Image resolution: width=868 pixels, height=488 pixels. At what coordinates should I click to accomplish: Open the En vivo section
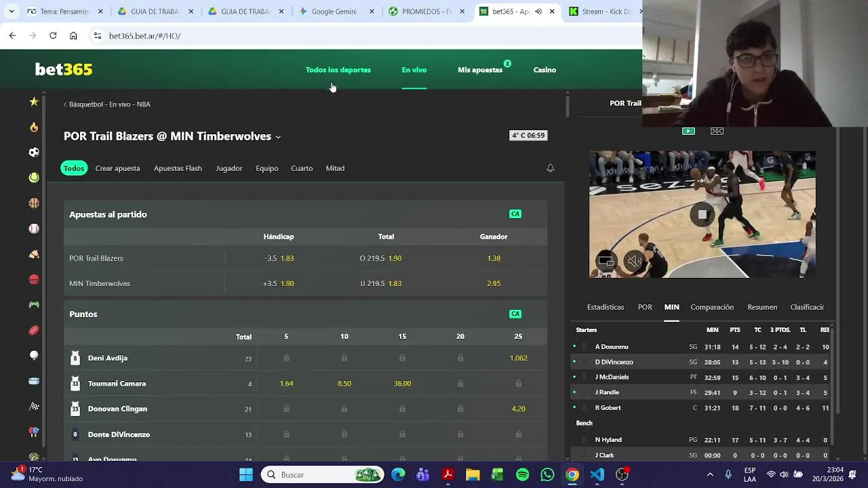pos(414,70)
